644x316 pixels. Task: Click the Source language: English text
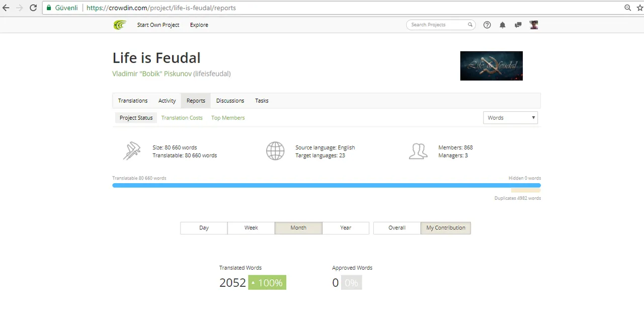(x=325, y=147)
